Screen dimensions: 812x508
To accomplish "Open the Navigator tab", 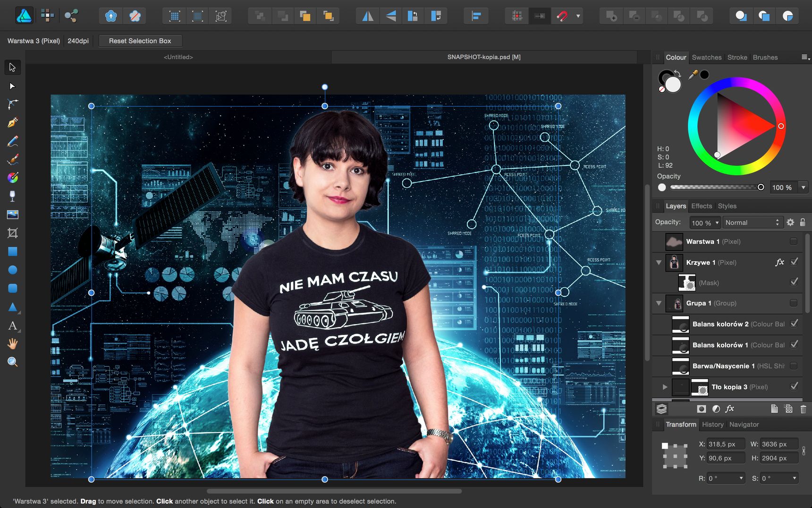I will click(x=744, y=424).
